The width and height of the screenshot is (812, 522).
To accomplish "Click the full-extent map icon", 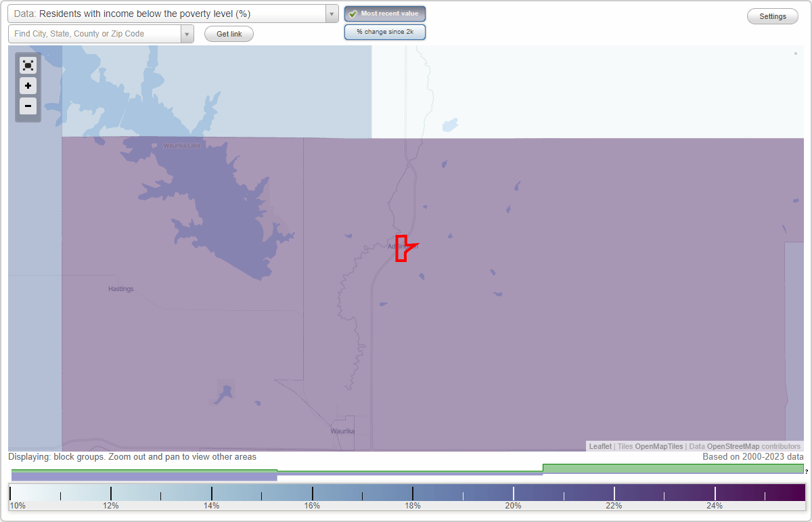I will (28, 65).
